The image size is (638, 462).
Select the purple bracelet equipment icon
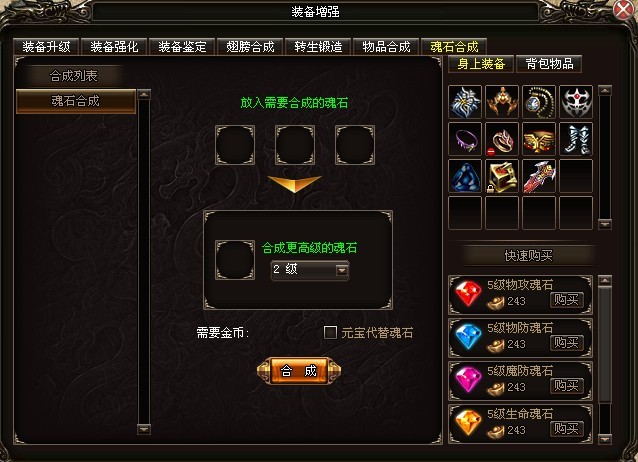point(465,139)
